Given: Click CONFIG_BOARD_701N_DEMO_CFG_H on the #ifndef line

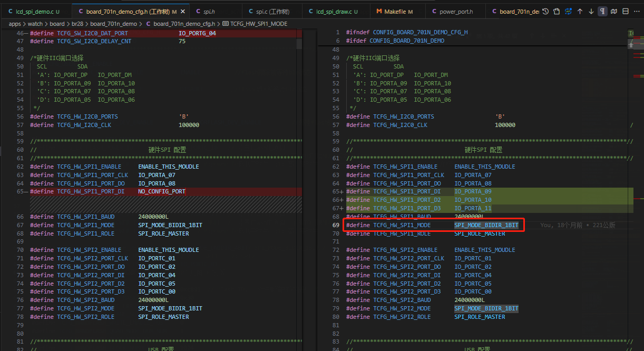Looking at the screenshot, I should tap(420, 32).
